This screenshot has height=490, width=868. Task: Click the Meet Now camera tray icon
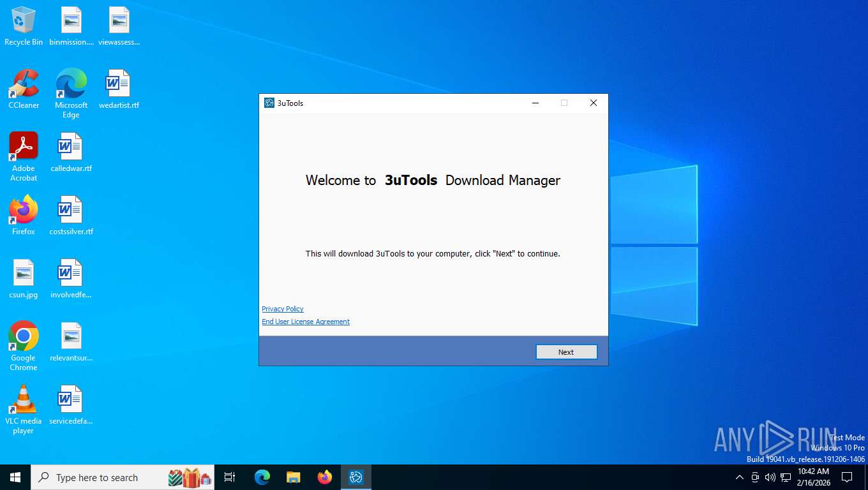(x=755, y=477)
